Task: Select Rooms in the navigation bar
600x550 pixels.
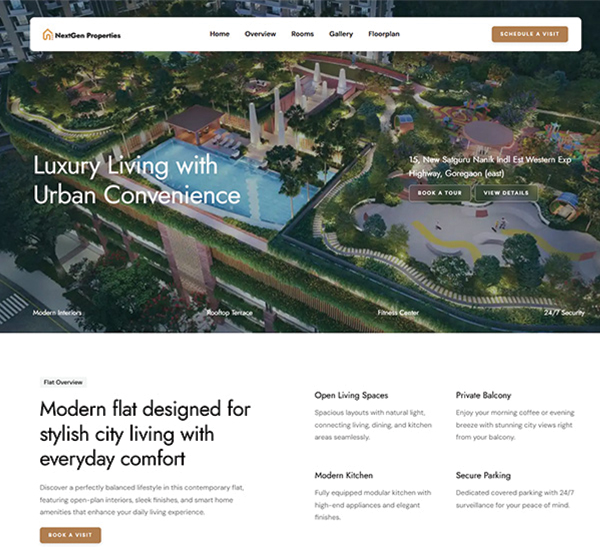Action: pos(302,34)
